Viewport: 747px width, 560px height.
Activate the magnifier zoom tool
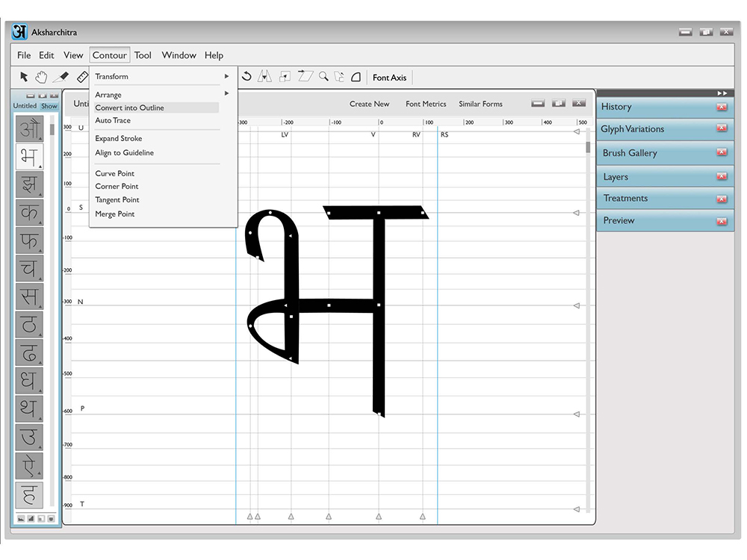[323, 77]
